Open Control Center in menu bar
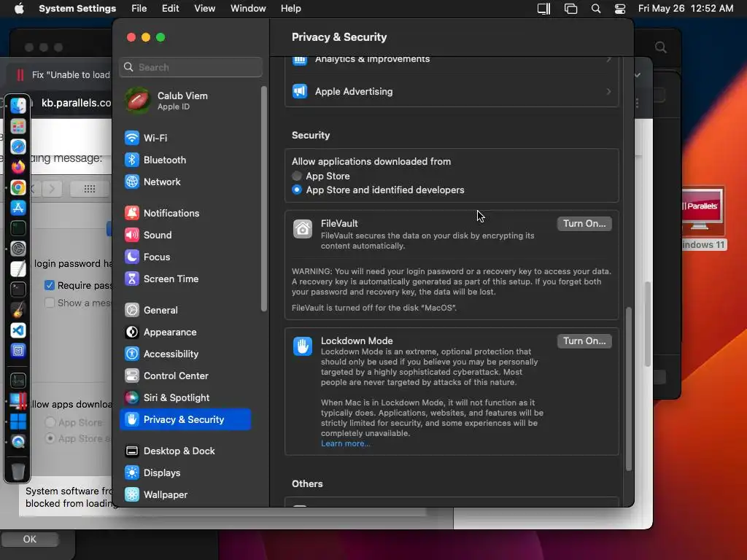Viewport: 747px width, 560px height. pyautogui.click(x=620, y=9)
